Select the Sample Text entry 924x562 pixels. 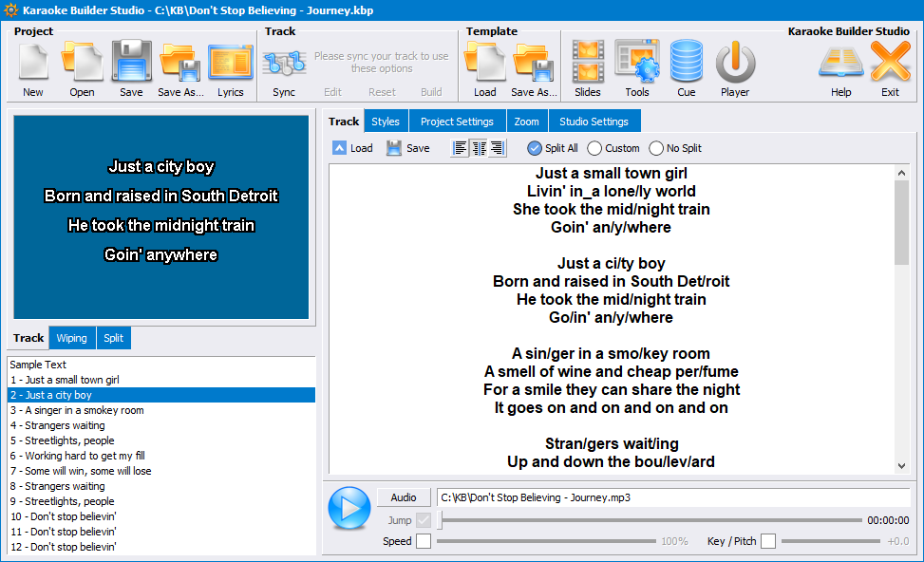point(160,365)
